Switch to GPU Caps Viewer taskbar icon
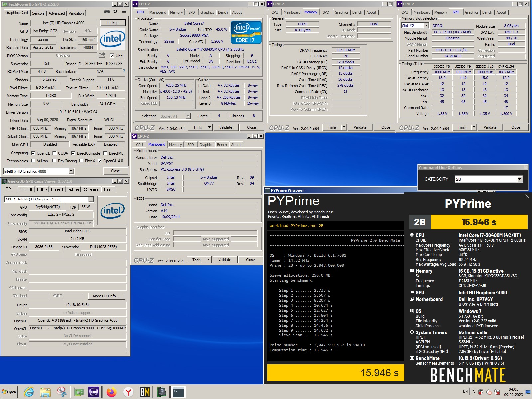 coord(161,392)
